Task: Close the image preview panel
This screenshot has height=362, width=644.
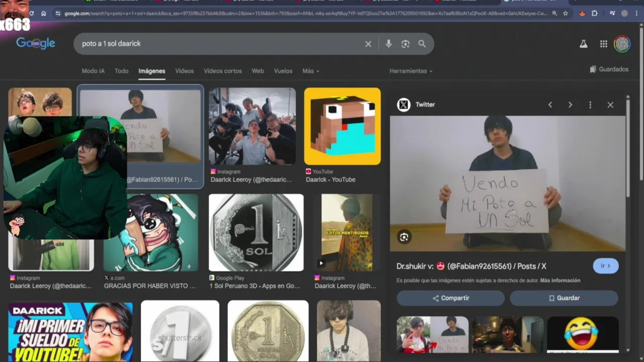Action: tap(610, 105)
